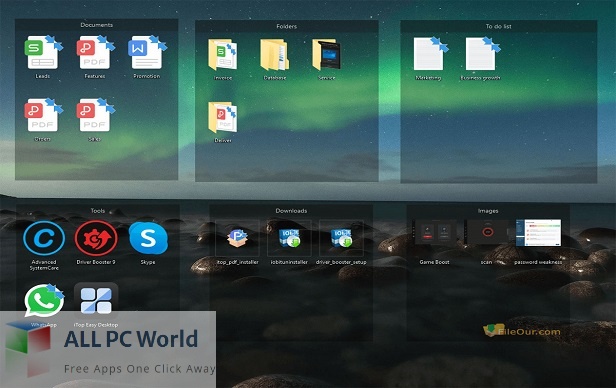
Task: Launch WhatsApp shortcut
Action: 44,301
